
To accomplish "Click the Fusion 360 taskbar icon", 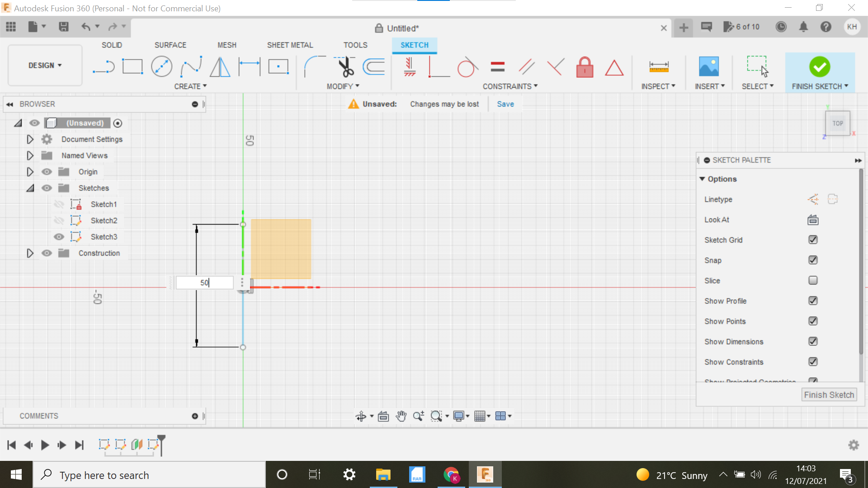I will [x=485, y=475].
